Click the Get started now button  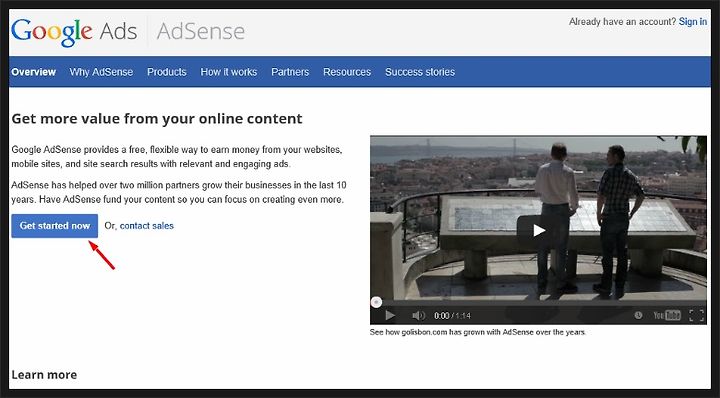(x=55, y=226)
